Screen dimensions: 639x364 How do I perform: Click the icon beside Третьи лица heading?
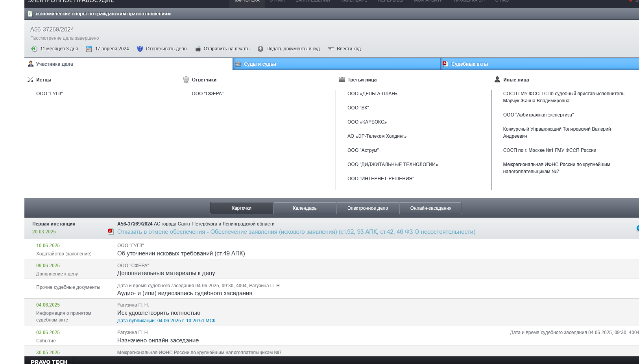(x=342, y=79)
